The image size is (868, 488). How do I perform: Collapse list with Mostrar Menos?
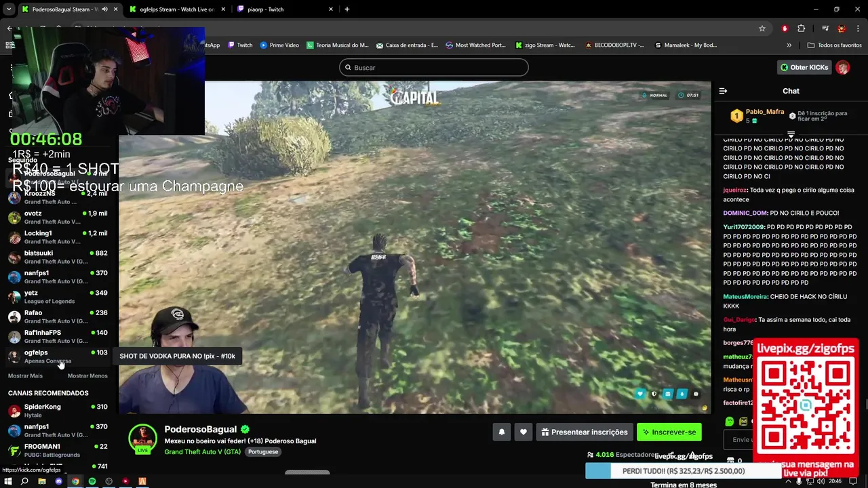coord(87,375)
